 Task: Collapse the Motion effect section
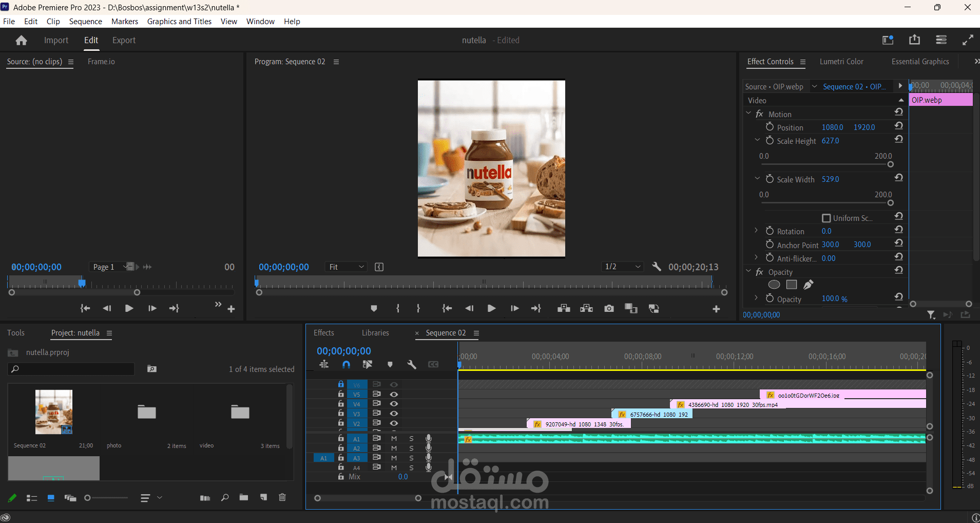(748, 114)
